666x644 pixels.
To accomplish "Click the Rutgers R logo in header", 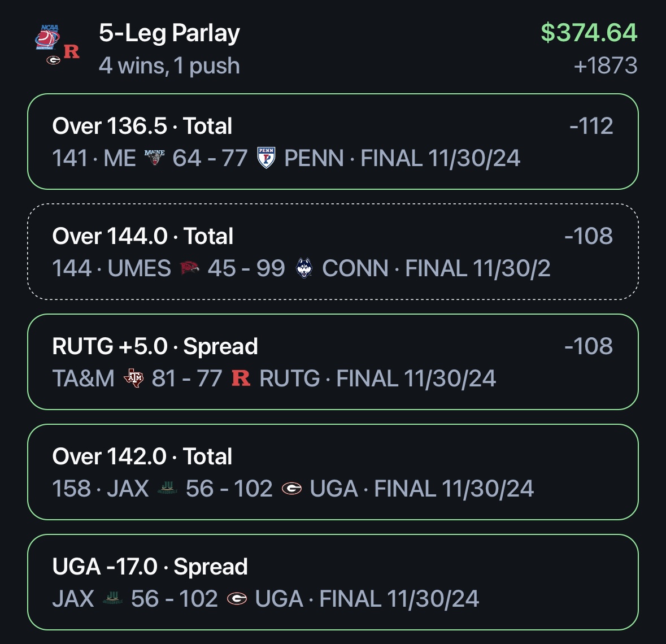I will click(x=72, y=51).
